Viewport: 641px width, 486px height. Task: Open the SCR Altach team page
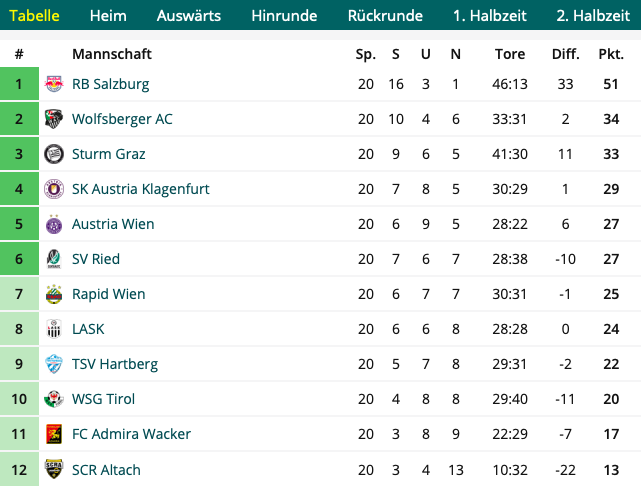[x=106, y=470]
